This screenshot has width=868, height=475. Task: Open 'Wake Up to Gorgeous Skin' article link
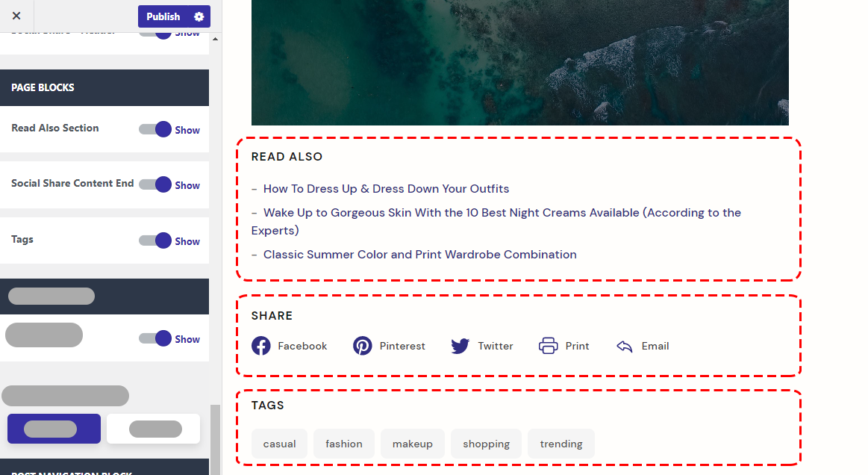pyautogui.click(x=496, y=221)
